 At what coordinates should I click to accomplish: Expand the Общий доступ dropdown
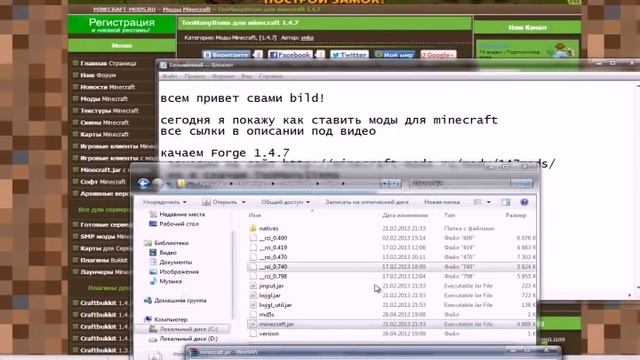[285, 202]
